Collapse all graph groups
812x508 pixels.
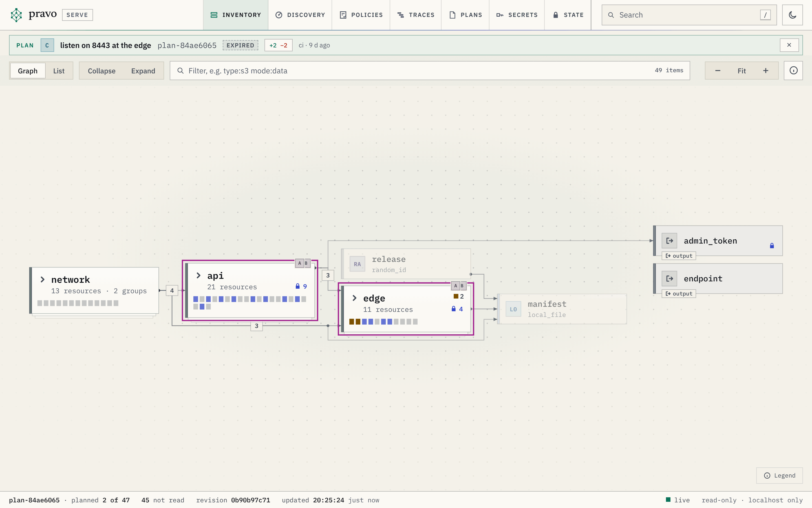coord(102,71)
